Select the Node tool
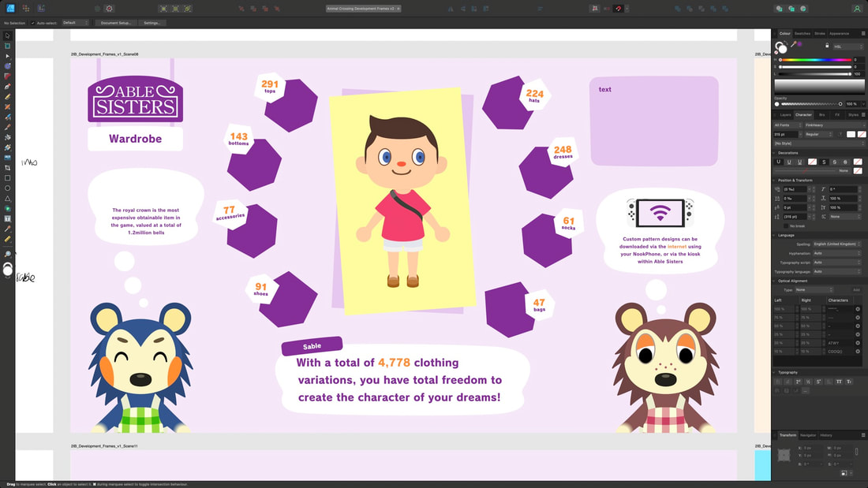The image size is (868, 488). (x=7, y=56)
